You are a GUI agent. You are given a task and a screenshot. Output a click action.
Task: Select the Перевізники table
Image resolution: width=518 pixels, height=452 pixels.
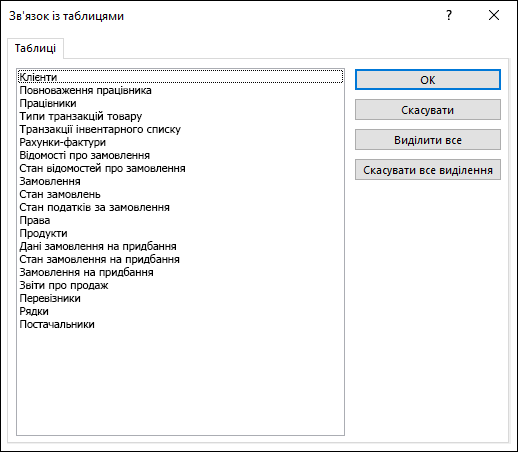click(x=180, y=298)
